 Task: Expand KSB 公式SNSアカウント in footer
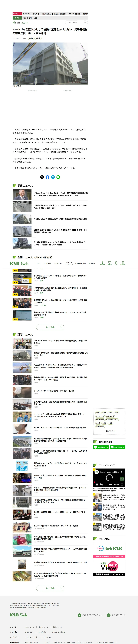pos(90,615)
